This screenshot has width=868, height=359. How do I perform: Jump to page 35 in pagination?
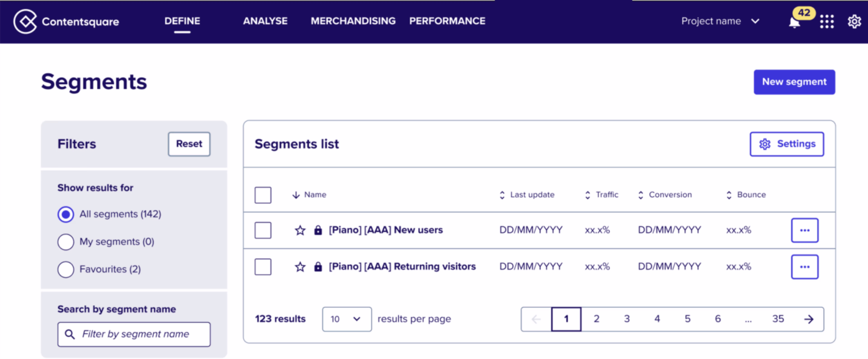point(778,319)
